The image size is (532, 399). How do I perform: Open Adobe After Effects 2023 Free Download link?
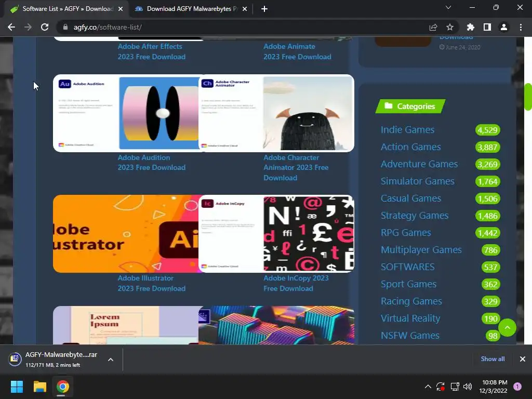(x=151, y=51)
